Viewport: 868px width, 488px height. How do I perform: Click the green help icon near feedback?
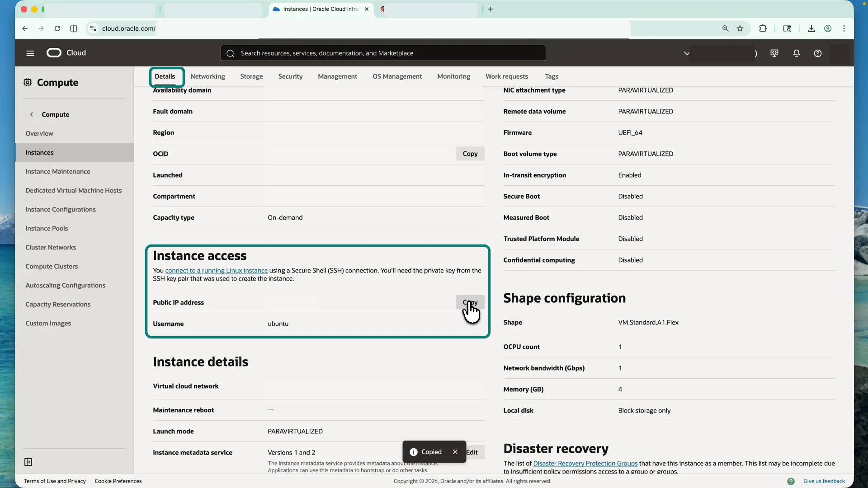pyautogui.click(x=791, y=481)
